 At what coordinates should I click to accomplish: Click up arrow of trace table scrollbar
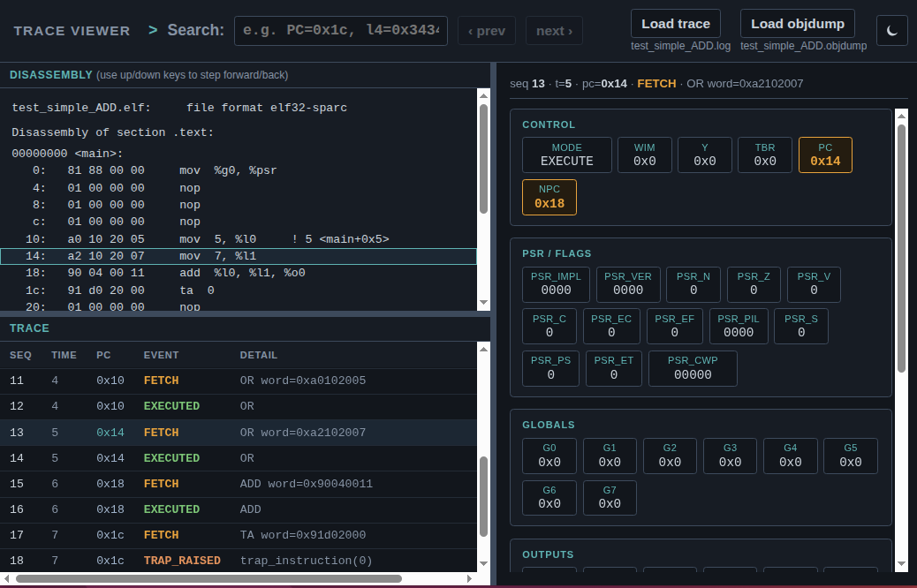[483, 349]
